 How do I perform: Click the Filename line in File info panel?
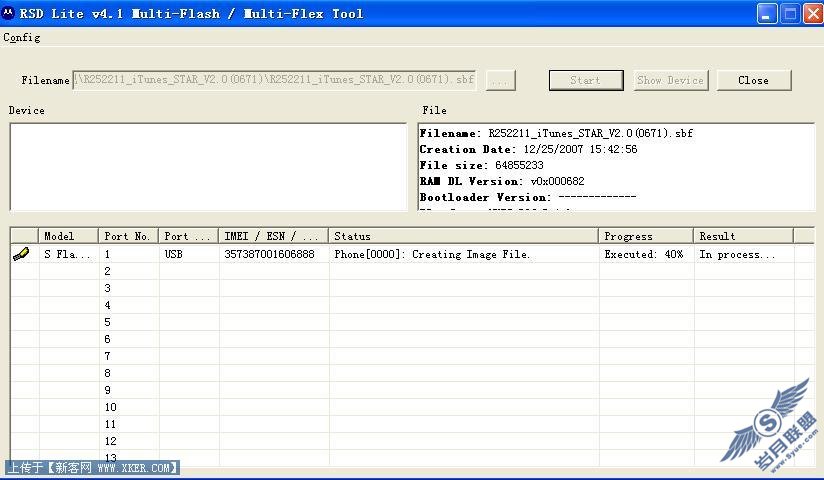[x=556, y=134]
